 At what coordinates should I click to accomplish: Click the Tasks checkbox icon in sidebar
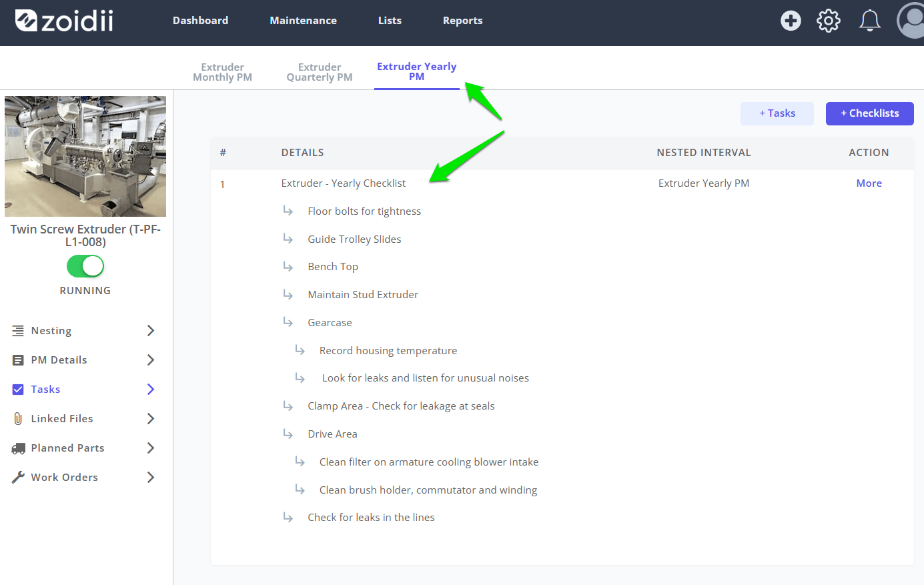[18, 390]
